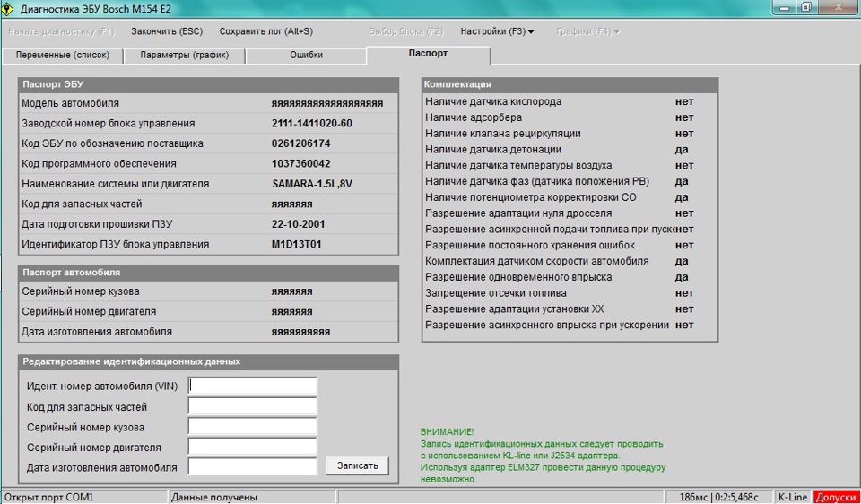This screenshot has width=861, height=504.
Task: Click 'Наличие датчика детонации' row
Action: coord(570,150)
